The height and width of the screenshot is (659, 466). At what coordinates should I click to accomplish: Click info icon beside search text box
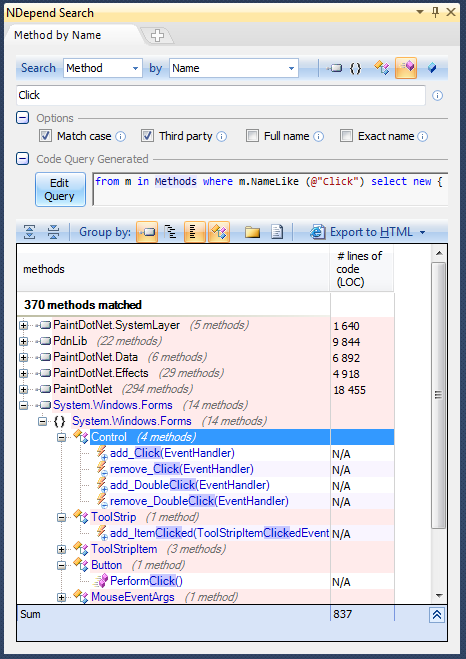437,96
